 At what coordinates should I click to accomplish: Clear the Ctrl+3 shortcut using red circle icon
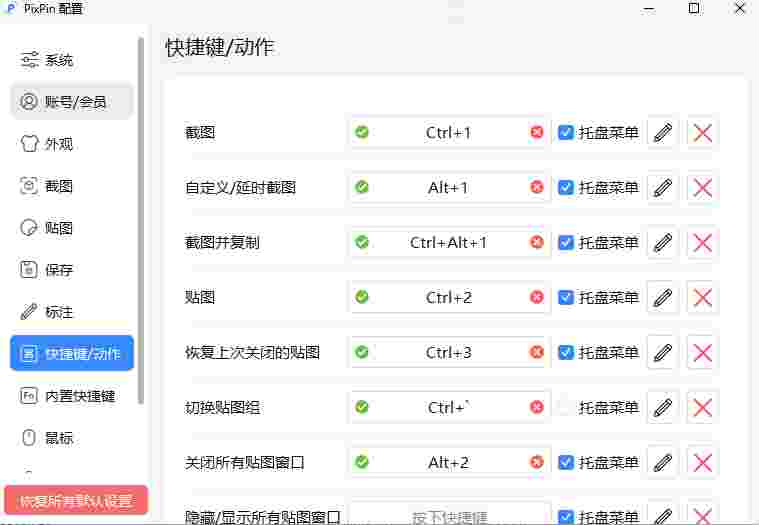[537, 352]
